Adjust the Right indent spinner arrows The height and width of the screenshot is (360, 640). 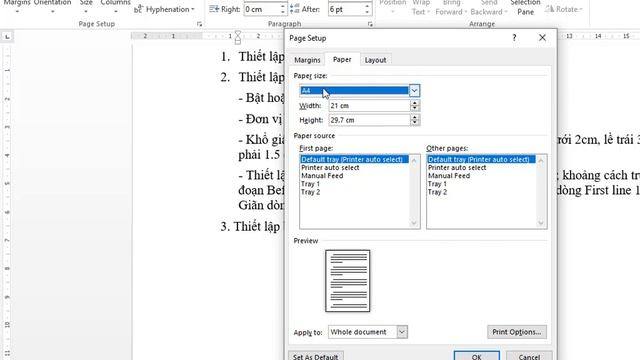pyautogui.click(x=283, y=9)
